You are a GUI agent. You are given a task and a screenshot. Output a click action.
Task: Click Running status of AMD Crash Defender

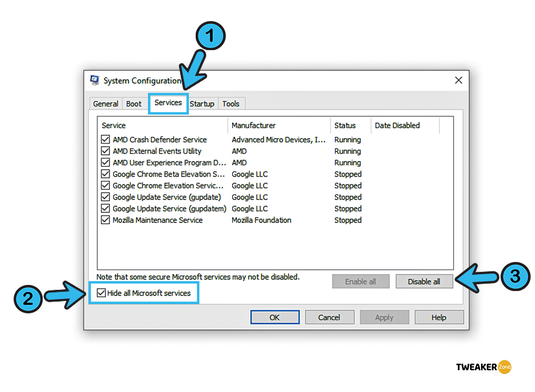pos(347,139)
